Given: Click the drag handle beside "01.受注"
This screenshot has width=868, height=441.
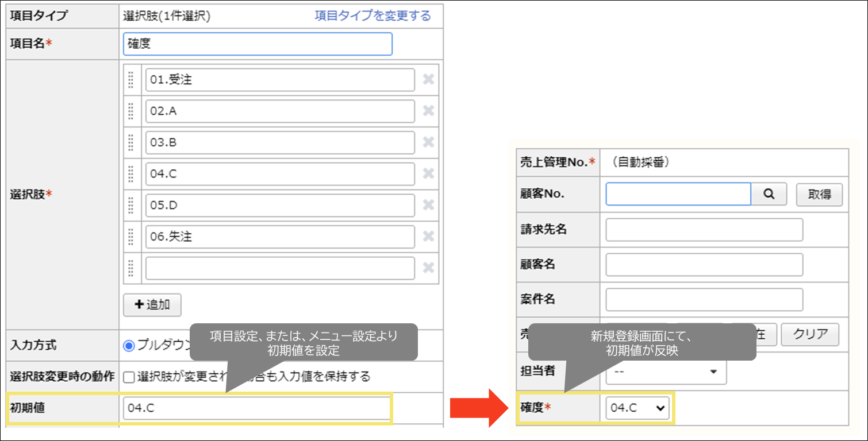Looking at the screenshot, I should 131,80.
